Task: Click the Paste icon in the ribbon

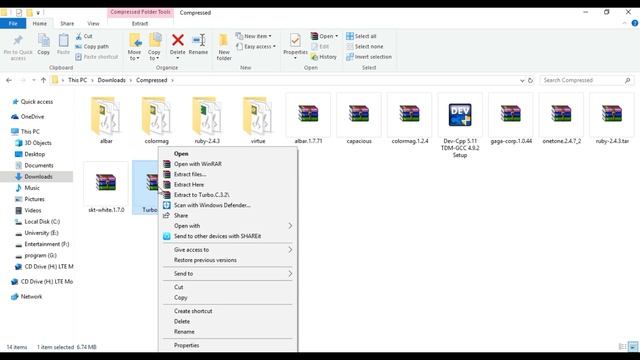Action: pos(63,40)
